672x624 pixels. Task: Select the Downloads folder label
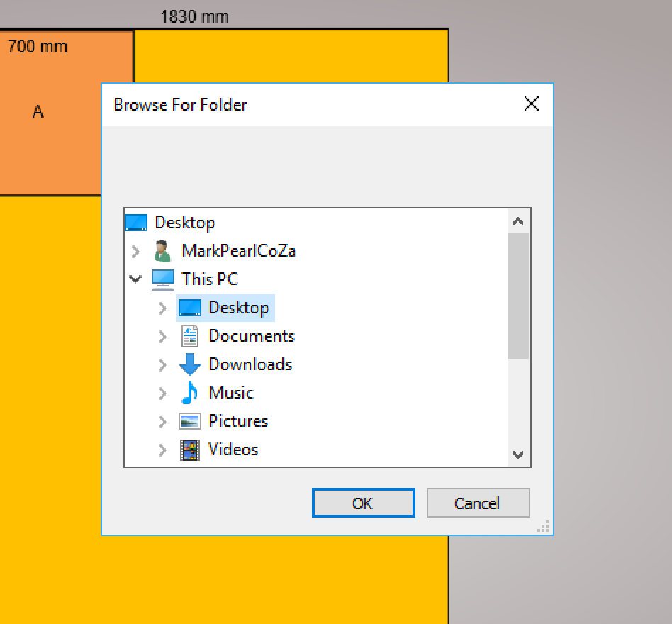tap(250, 364)
